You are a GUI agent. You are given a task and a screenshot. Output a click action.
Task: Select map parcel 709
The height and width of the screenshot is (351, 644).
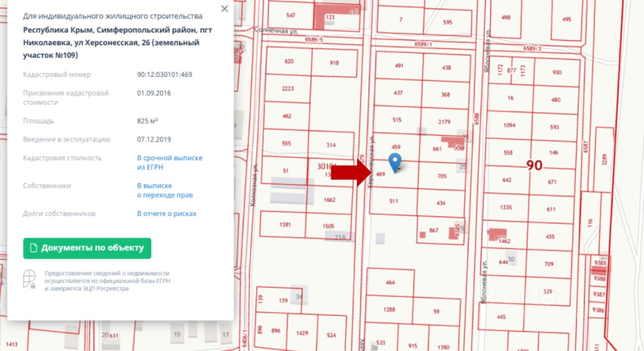549,264
